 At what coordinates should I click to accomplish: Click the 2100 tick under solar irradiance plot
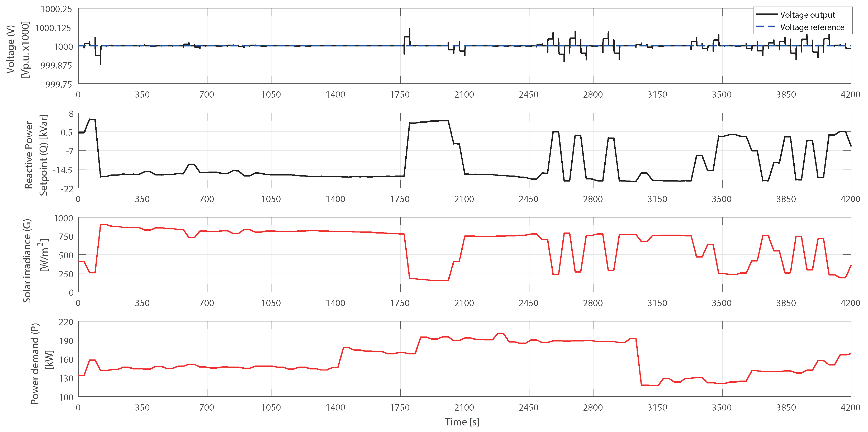click(464, 303)
